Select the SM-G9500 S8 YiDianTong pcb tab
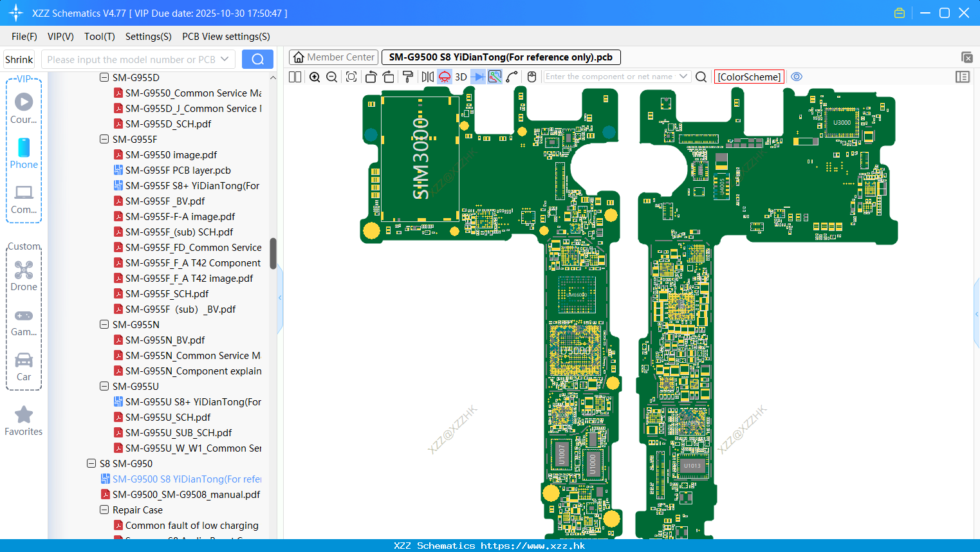This screenshot has height=552, width=980. 501,57
